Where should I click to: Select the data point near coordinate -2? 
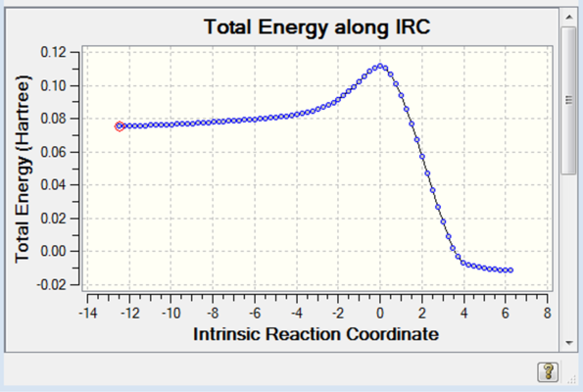click(338, 100)
